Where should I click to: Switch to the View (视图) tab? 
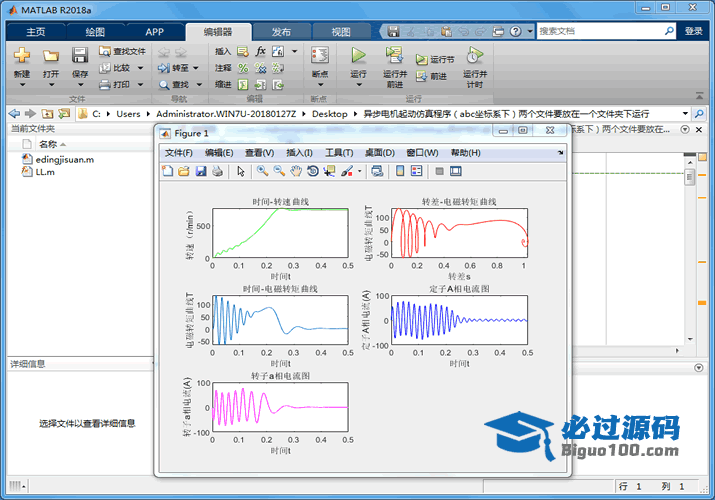tap(341, 31)
